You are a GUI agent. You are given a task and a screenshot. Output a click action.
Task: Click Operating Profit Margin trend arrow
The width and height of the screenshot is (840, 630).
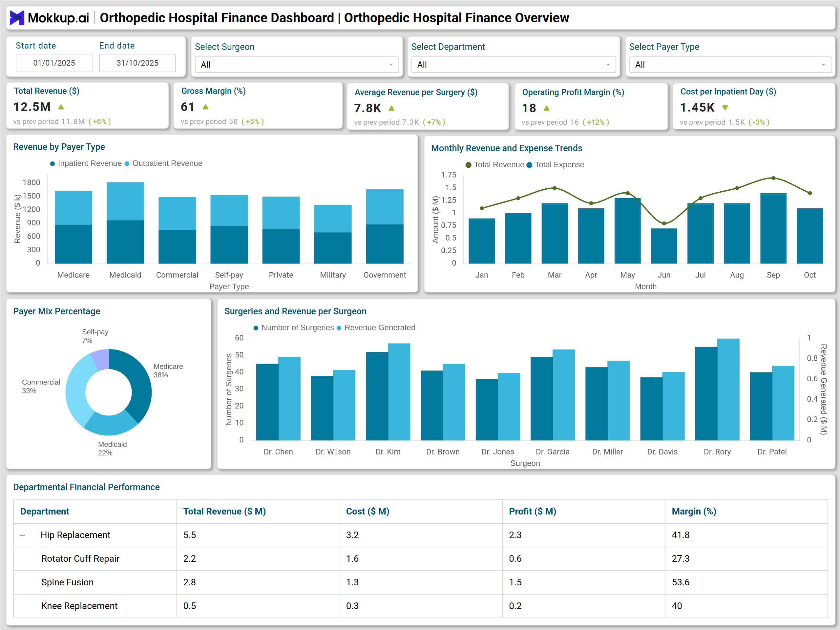point(546,109)
